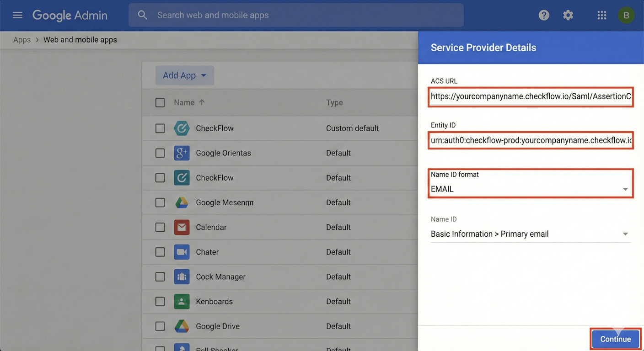Click the Custom default type cell
Image resolution: width=644 pixels, height=351 pixels.
pyautogui.click(x=352, y=128)
